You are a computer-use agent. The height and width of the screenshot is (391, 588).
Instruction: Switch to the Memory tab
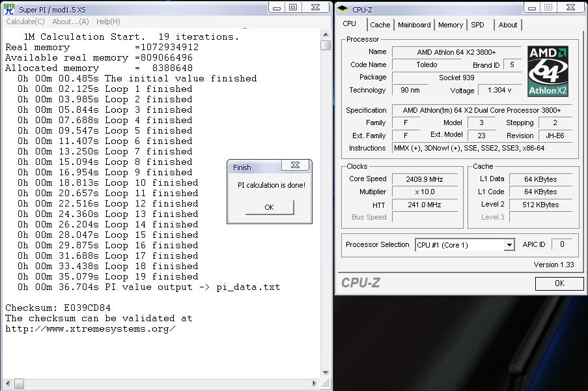click(x=451, y=25)
